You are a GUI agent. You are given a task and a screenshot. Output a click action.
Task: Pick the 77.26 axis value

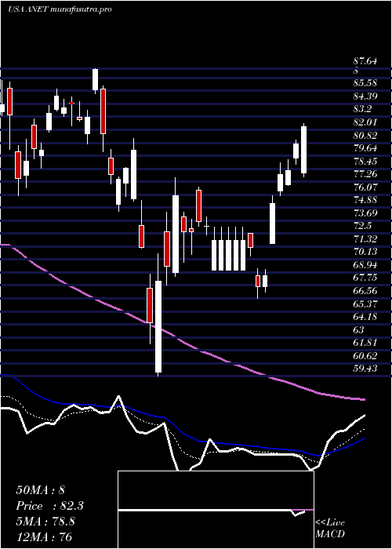(365, 174)
